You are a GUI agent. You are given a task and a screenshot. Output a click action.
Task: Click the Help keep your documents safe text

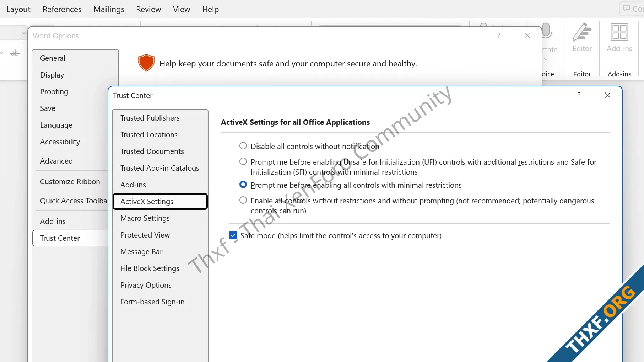[x=288, y=64]
